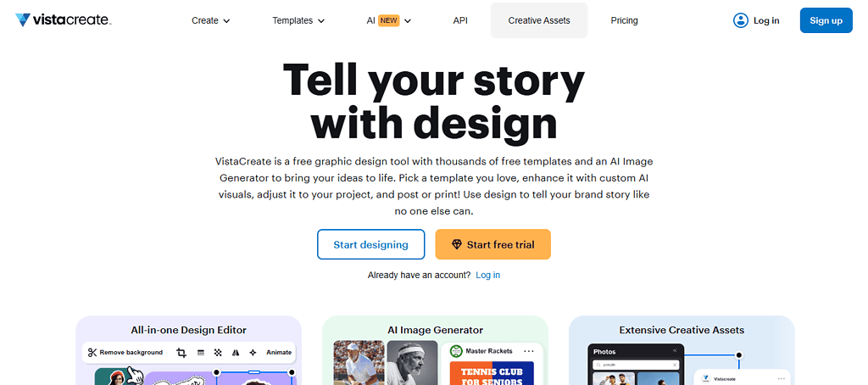
Task: Click the Master Rackets three-dots icon
Action: [x=529, y=350]
